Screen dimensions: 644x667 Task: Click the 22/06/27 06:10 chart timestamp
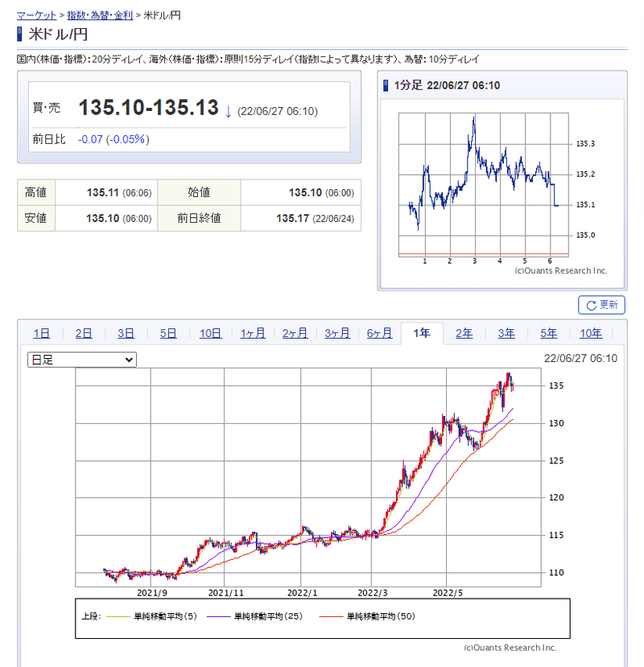[x=580, y=358]
